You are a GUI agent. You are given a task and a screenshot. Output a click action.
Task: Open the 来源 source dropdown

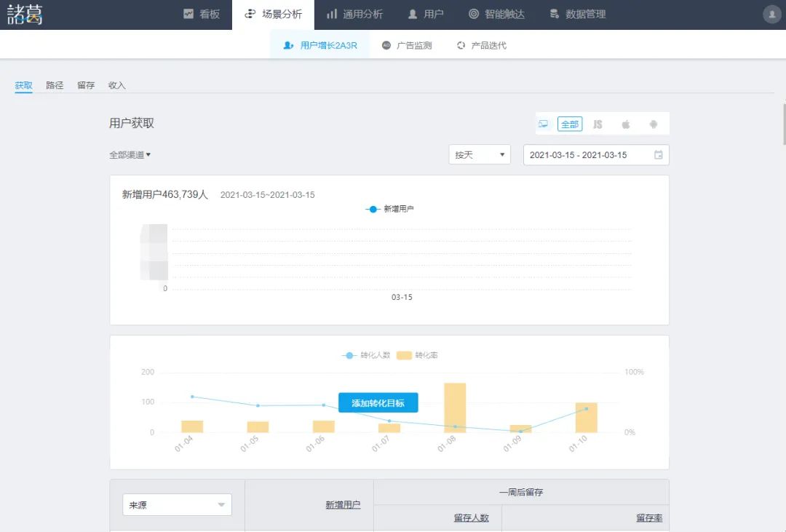tap(177, 505)
